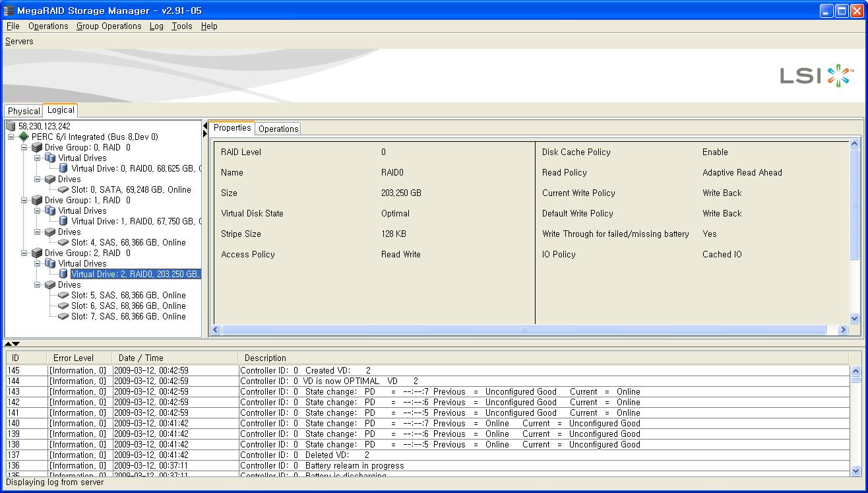This screenshot has width=868, height=493.
Task: Collapse Virtual Drives under Drive Group 2
Action: pos(38,263)
